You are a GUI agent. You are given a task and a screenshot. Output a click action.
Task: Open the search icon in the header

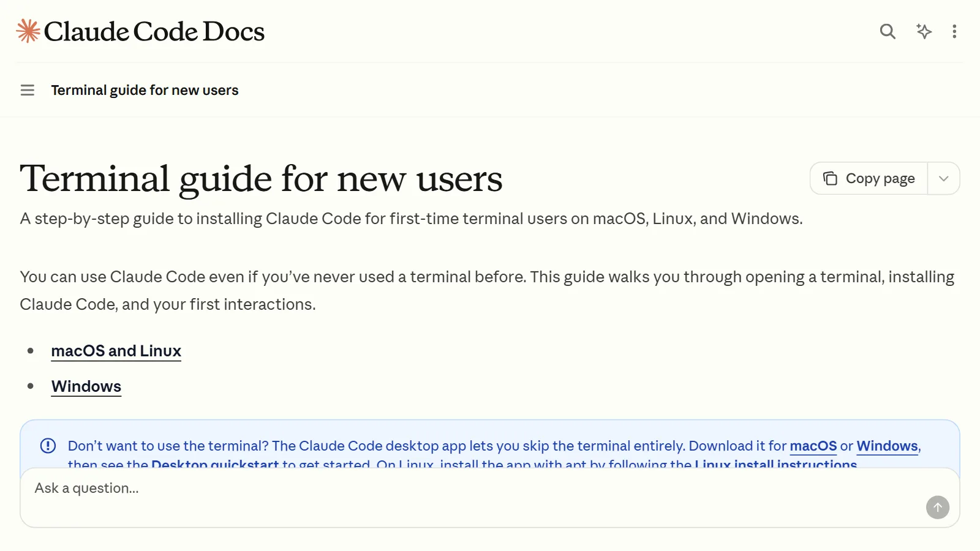click(888, 31)
